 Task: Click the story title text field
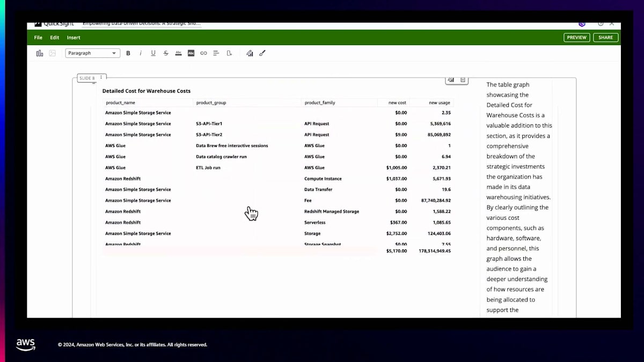[x=142, y=24]
